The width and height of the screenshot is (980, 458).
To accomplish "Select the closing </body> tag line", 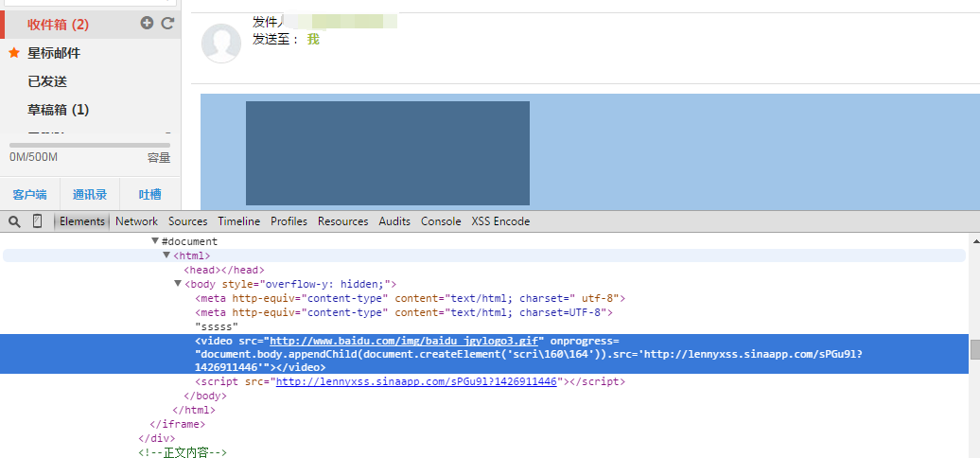I will (205, 396).
